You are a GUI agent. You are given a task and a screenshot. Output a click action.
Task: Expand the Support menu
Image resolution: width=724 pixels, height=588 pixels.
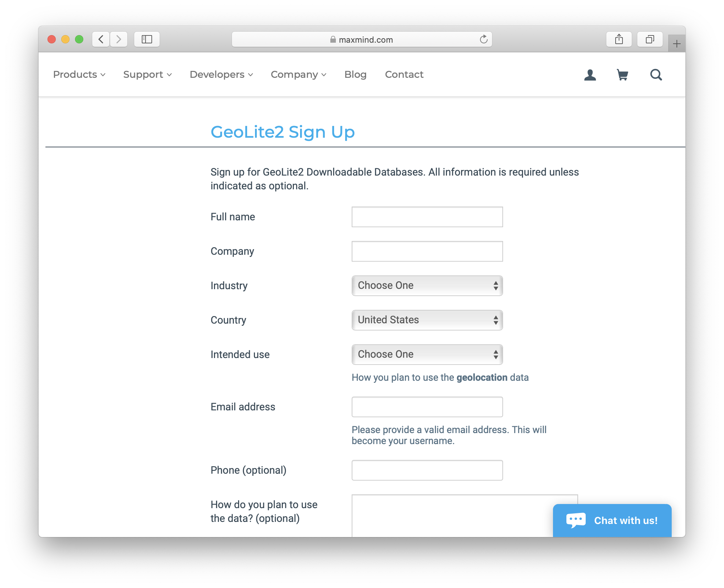pyautogui.click(x=147, y=74)
